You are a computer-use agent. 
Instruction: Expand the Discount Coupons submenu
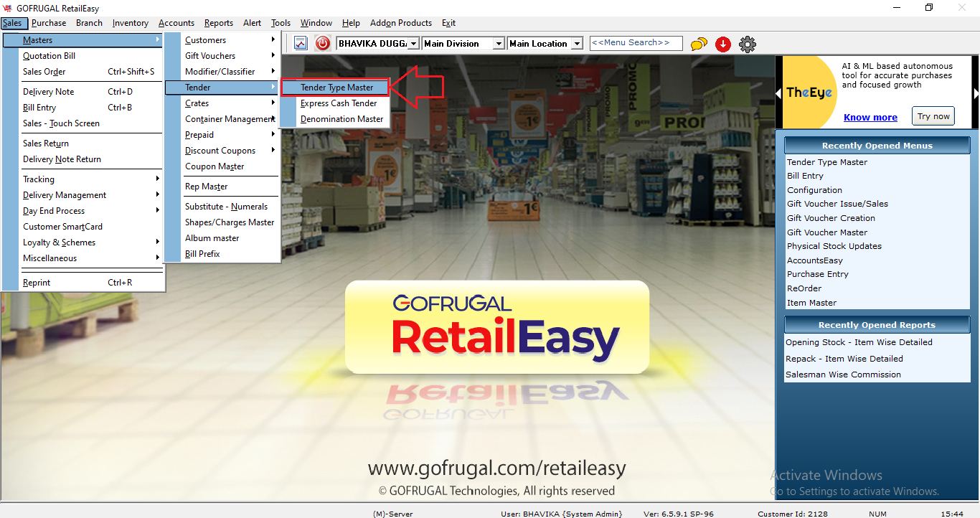(222, 151)
